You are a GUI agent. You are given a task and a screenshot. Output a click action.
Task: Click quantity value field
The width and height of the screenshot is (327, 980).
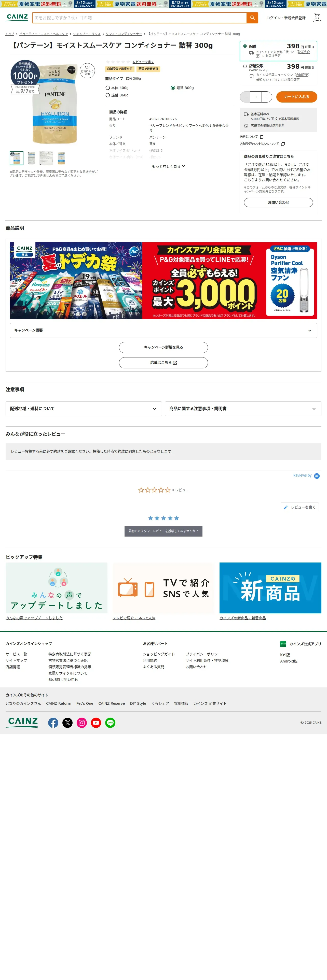256,97
